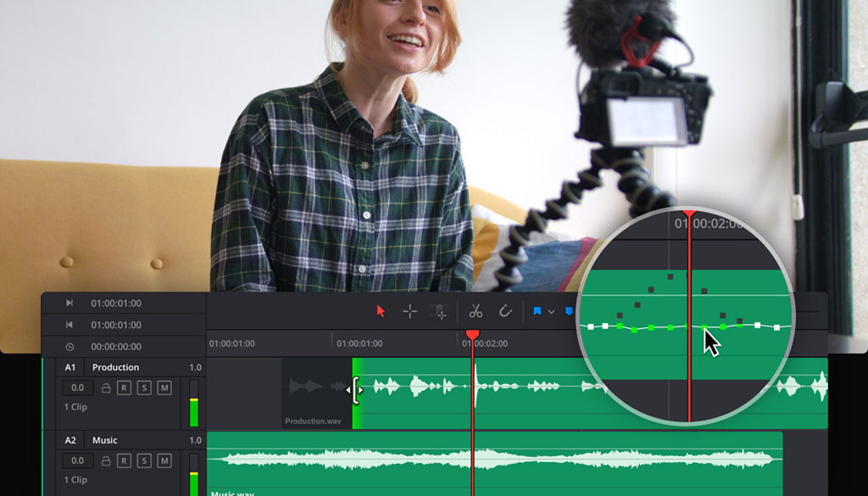868x496 pixels.
Task: Click the 1.0 format on Production track
Action: [x=196, y=367]
